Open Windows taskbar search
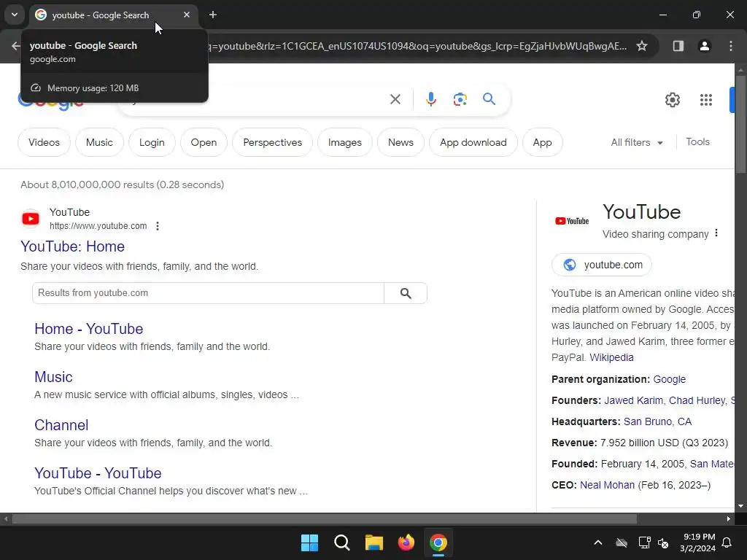The width and height of the screenshot is (747, 560). pos(341,542)
